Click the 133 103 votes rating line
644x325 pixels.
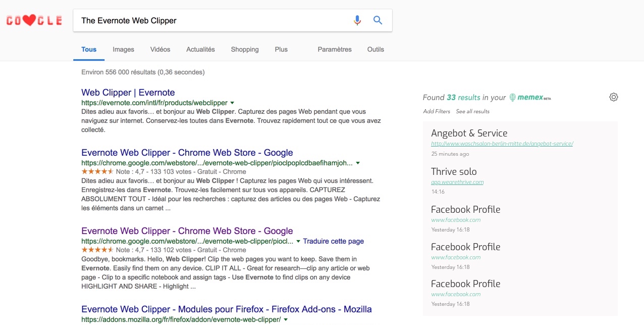pos(164,172)
